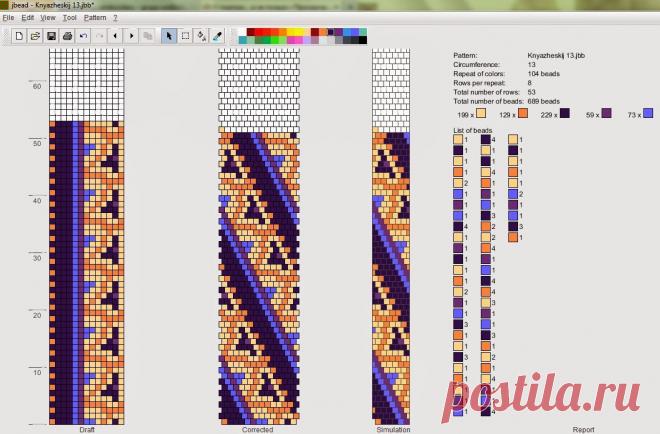Pick the color pipette tool

coord(217,36)
